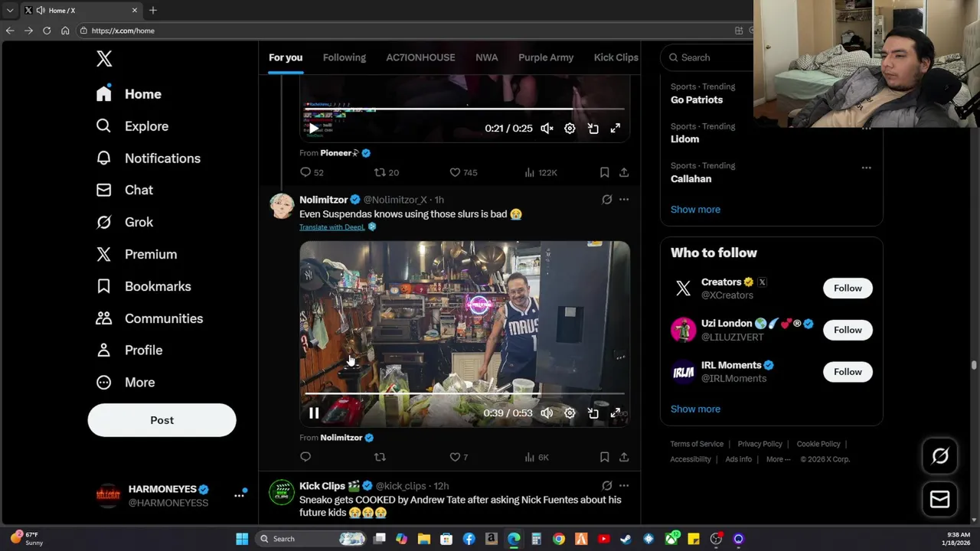Open more options on Kick Clips post

624,486
